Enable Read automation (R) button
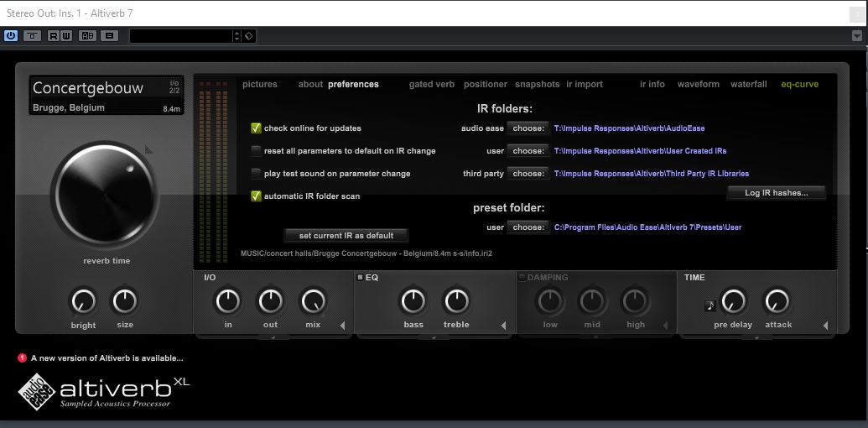 pyautogui.click(x=53, y=36)
